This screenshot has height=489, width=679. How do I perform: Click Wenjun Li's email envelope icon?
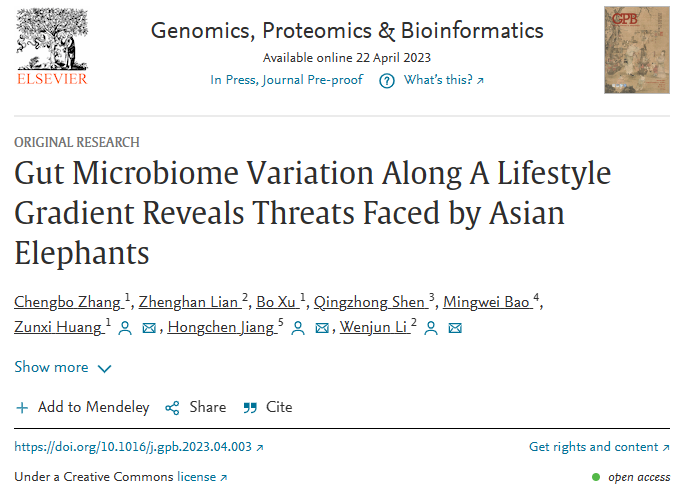click(455, 328)
